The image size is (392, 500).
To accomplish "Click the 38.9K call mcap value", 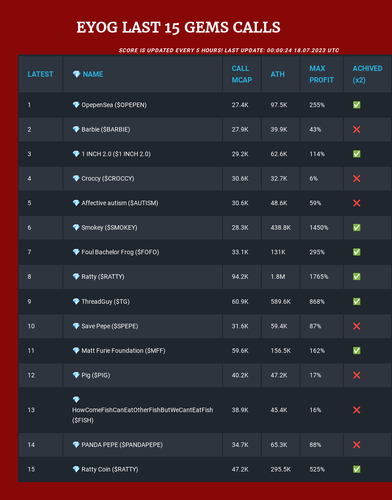I will tap(240, 410).
